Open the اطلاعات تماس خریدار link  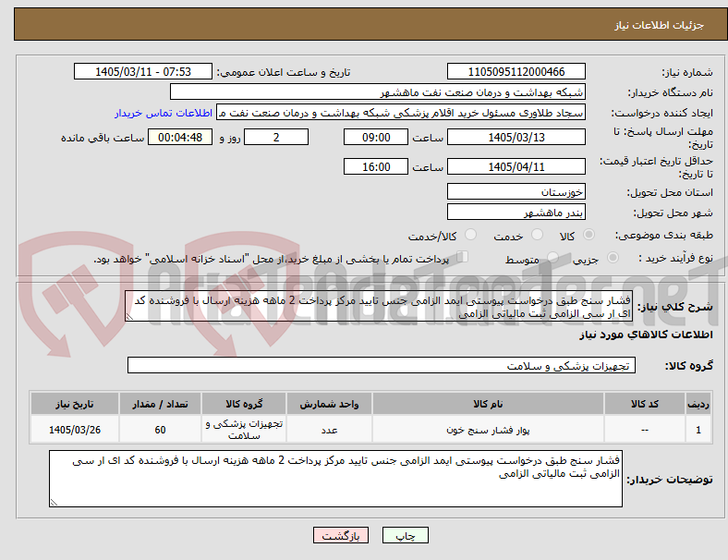[164, 113]
